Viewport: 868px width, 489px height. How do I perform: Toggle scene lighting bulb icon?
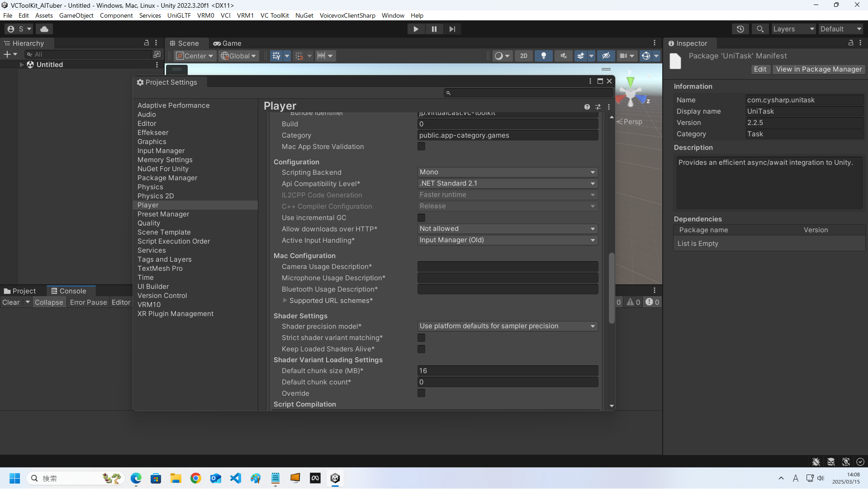[543, 56]
